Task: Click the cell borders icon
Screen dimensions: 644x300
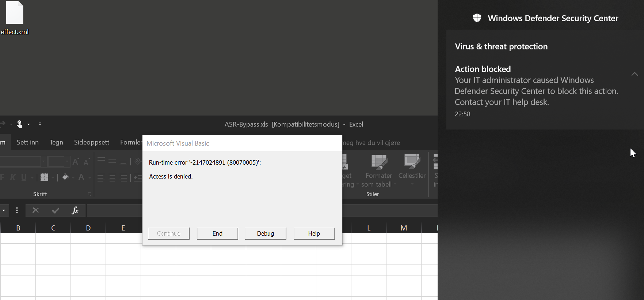Action: [x=45, y=177]
